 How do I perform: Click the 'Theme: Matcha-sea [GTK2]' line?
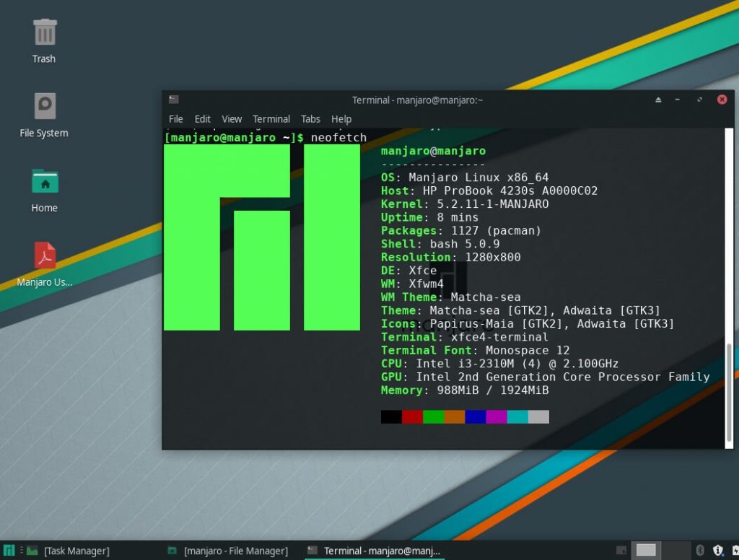(x=520, y=310)
